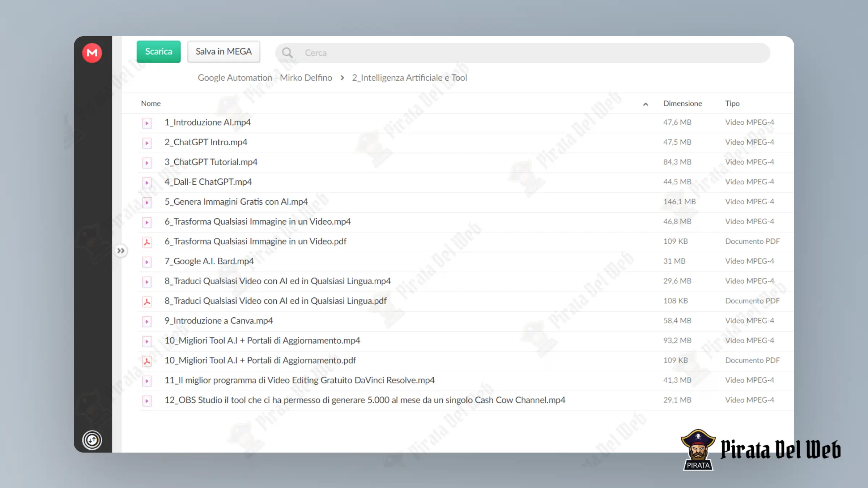Click Video MPEG-4 type in 58,4 MB row
This screenshot has height=488, width=868.
tap(749, 321)
